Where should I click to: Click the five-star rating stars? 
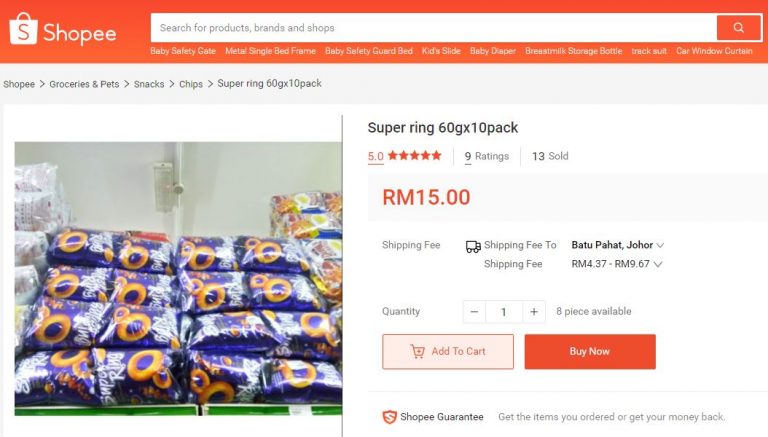tap(414, 156)
